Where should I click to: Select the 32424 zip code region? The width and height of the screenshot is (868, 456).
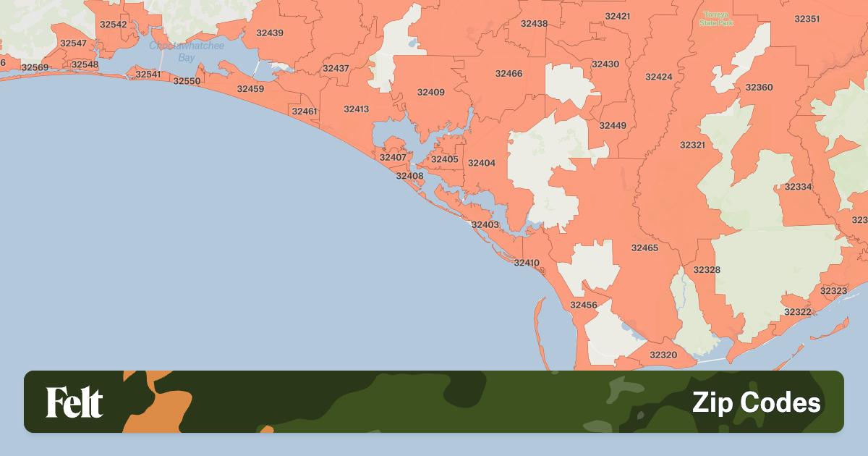(x=659, y=77)
